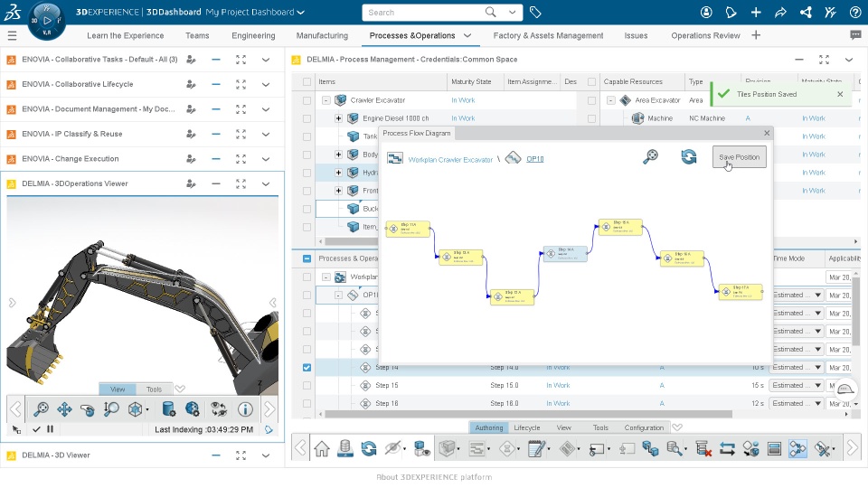Open the DELMIA Process Management widget menu chevron
868x488 pixels.
(849, 60)
